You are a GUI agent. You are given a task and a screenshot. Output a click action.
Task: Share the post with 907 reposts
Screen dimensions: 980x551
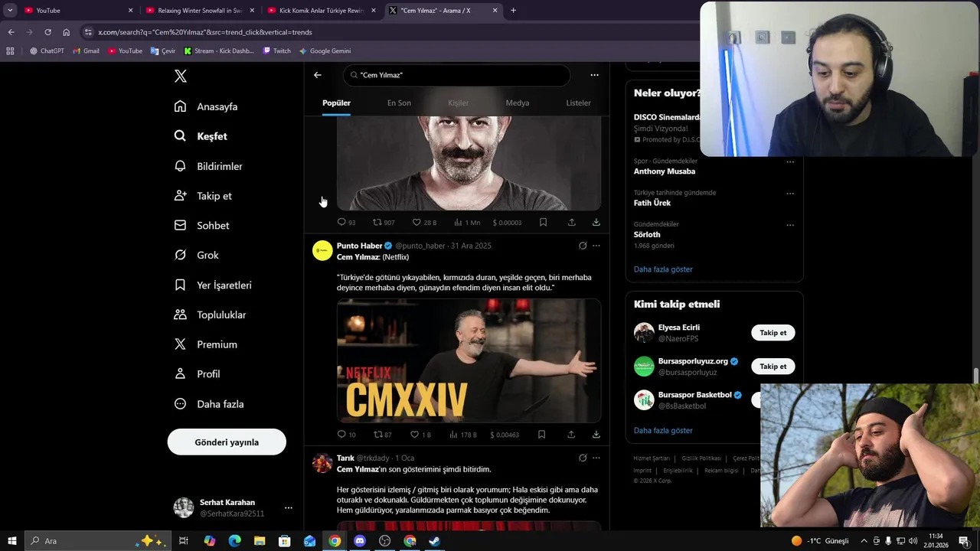(572, 223)
